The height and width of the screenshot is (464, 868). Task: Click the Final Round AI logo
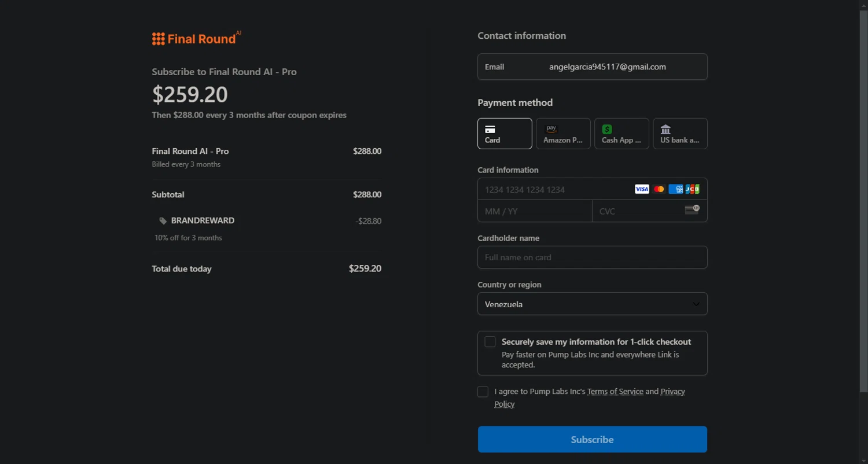(196, 38)
